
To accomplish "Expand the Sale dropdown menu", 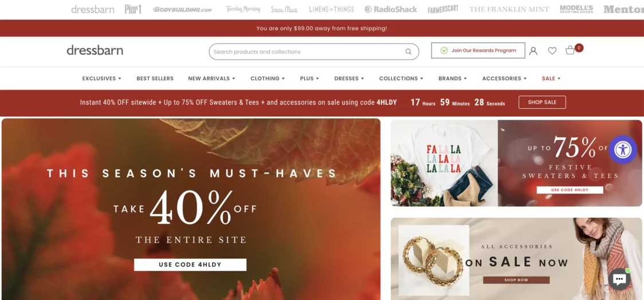I will click(551, 78).
